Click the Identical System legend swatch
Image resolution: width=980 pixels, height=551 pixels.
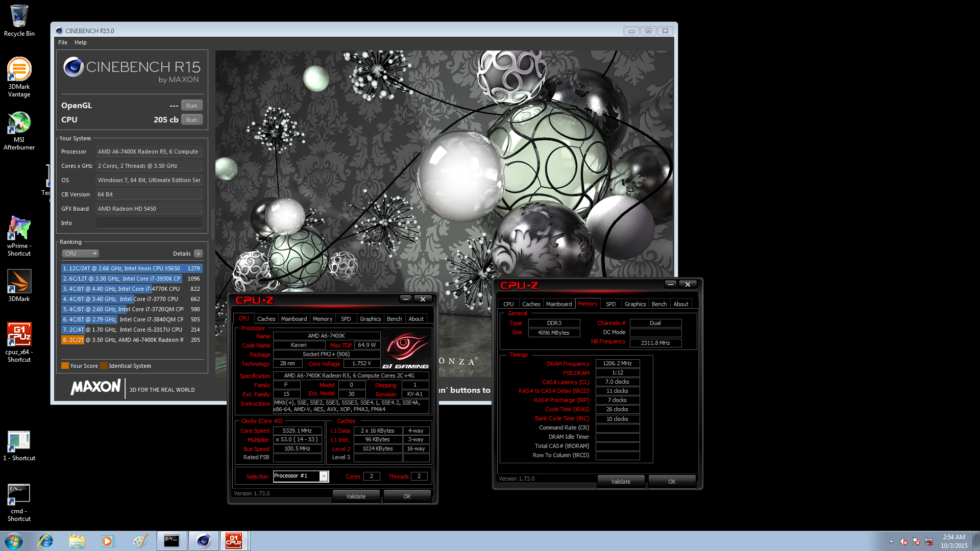[x=104, y=365]
